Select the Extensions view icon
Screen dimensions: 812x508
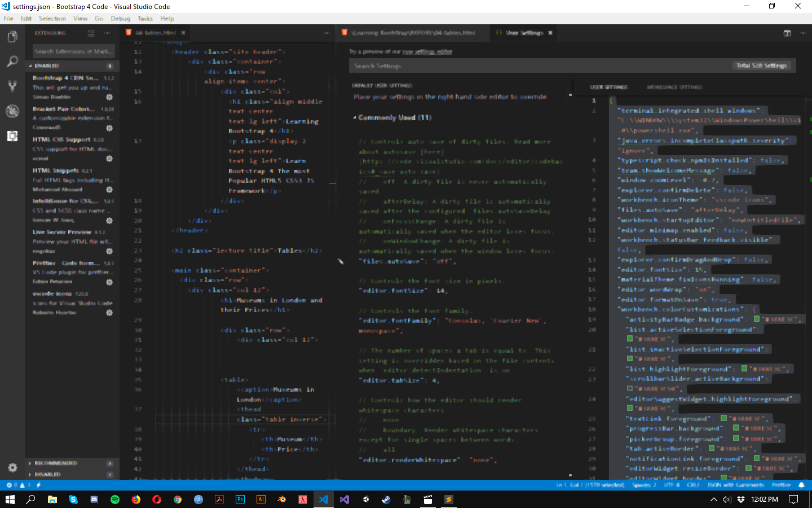12,136
